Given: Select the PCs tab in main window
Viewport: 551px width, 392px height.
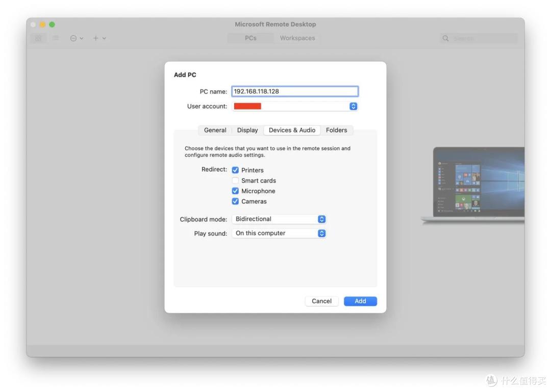Looking at the screenshot, I should click(x=251, y=38).
